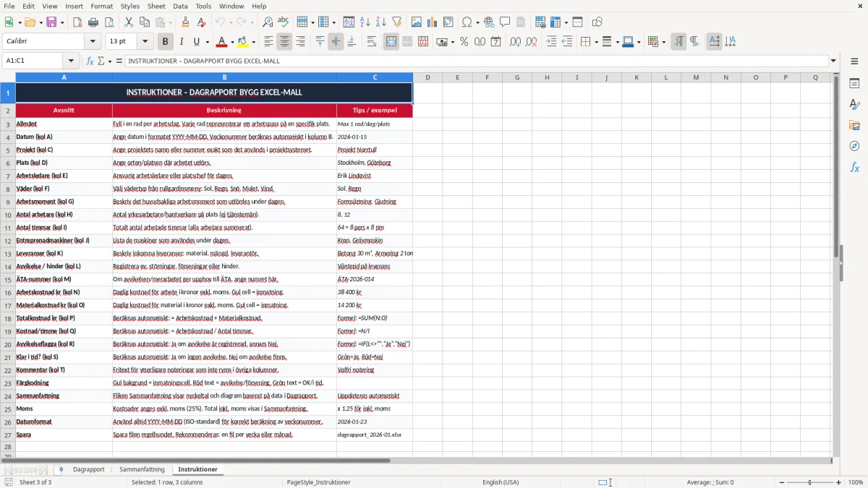Open sidebar Styles panel icon
This screenshot has height=488, width=868.
click(854, 105)
